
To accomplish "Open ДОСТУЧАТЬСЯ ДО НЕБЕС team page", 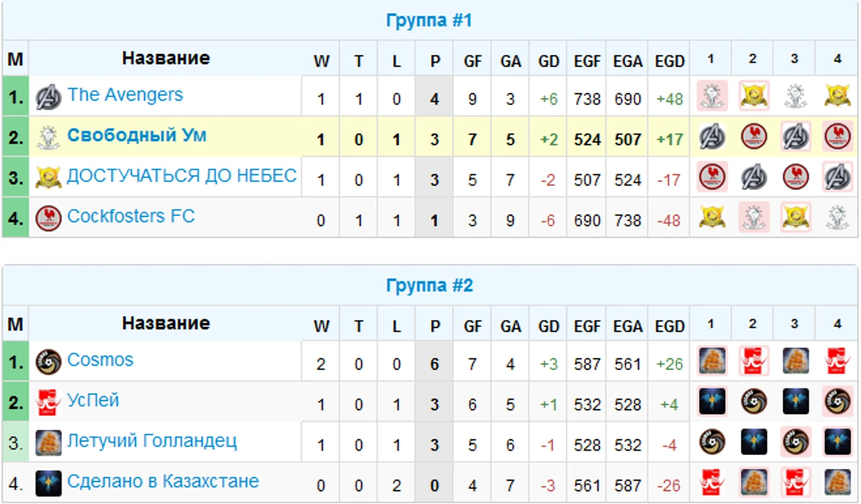I will tap(182, 176).
